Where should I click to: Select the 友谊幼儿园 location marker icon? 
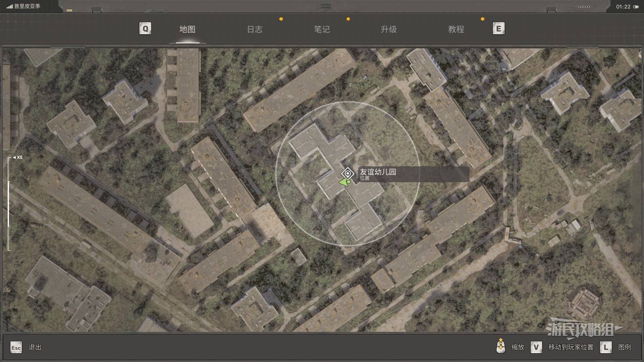click(347, 174)
